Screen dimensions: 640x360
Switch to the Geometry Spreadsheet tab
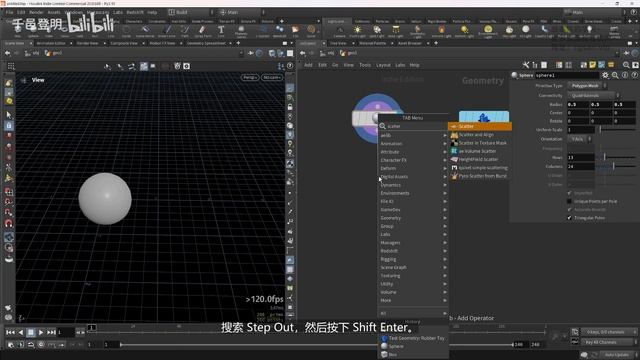pyautogui.click(x=206, y=43)
